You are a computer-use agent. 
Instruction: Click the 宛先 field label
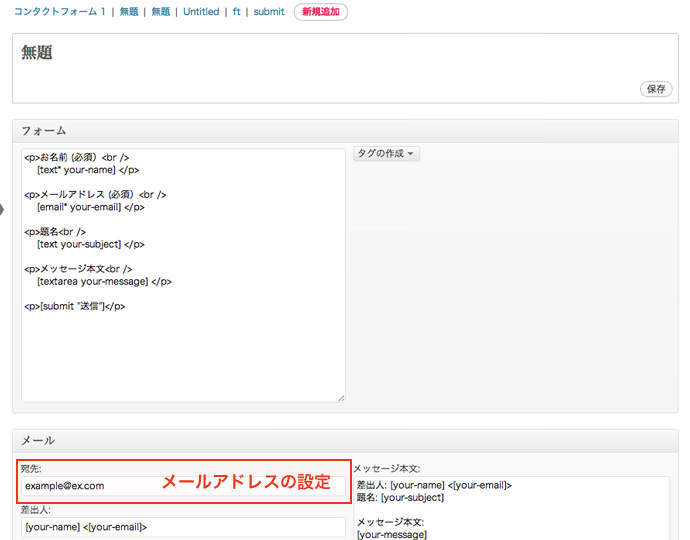pos(31,468)
